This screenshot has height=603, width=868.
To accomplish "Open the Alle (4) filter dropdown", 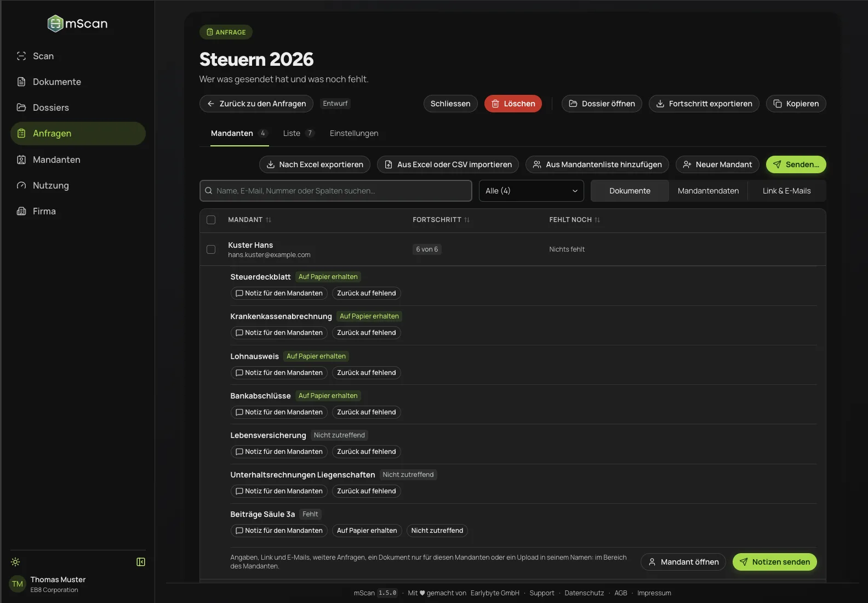I will coord(532,191).
